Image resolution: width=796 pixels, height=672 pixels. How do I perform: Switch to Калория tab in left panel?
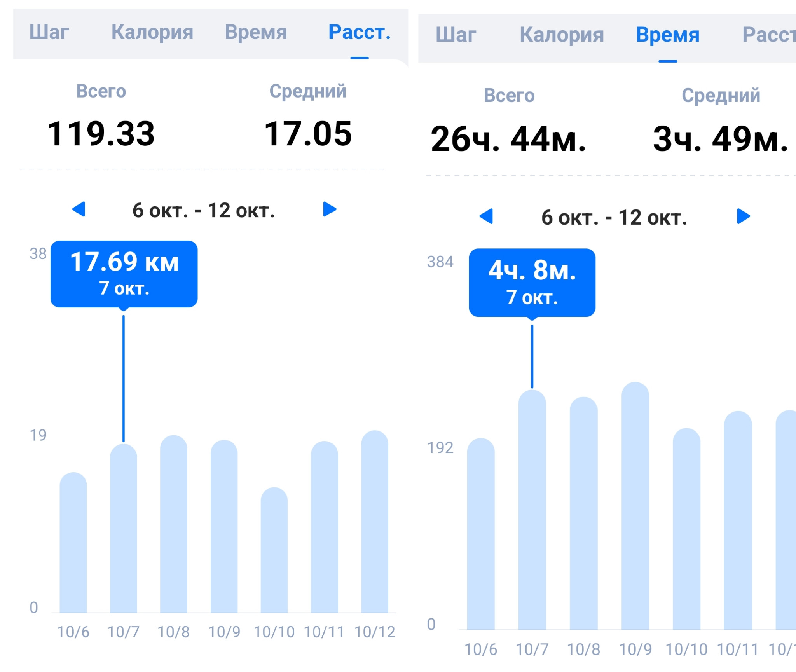click(152, 32)
